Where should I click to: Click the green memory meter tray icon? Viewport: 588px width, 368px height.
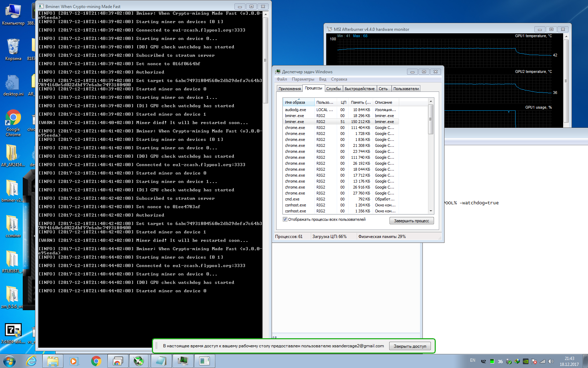pyautogui.click(x=492, y=361)
